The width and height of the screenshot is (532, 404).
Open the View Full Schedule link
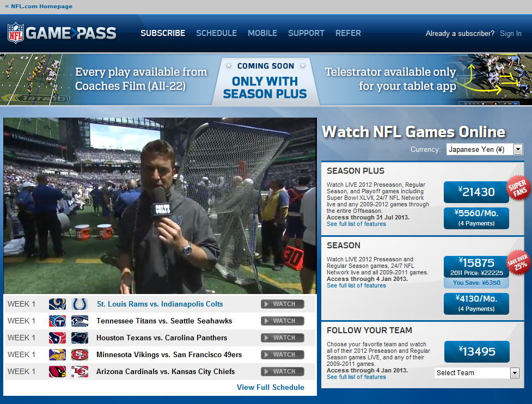tap(271, 387)
